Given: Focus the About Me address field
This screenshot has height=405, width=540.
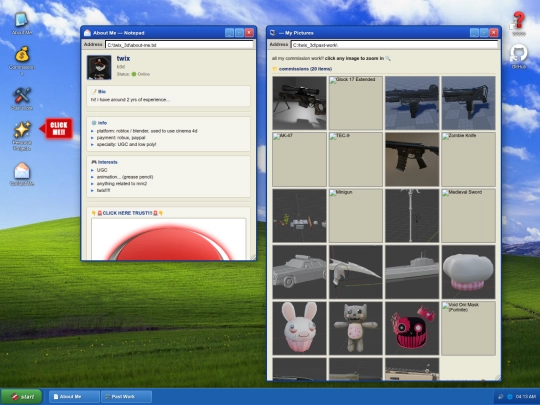Looking at the screenshot, I should pyautogui.click(x=179, y=45).
